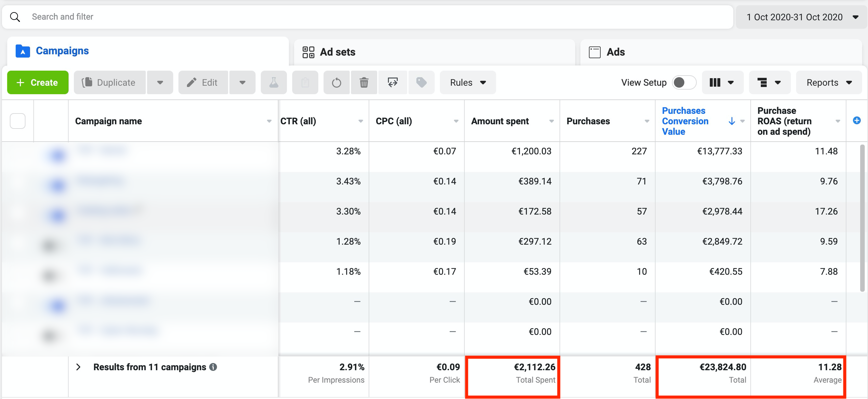Click the A/B test flask icon

click(274, 83)
